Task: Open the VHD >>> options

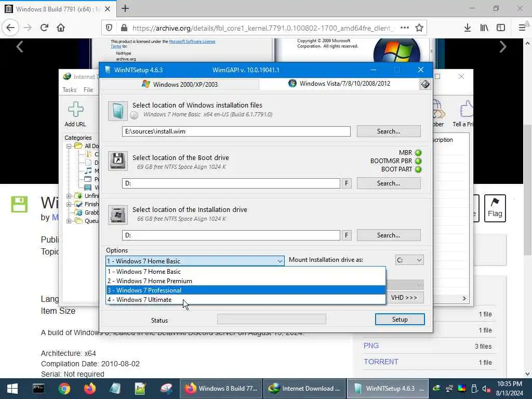Action: 404,298
